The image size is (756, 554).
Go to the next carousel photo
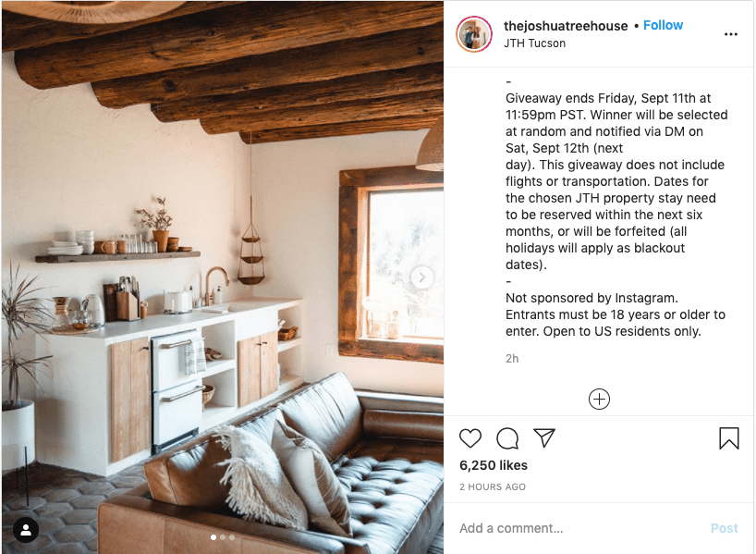pyautogui.click(x=421, y=277)
